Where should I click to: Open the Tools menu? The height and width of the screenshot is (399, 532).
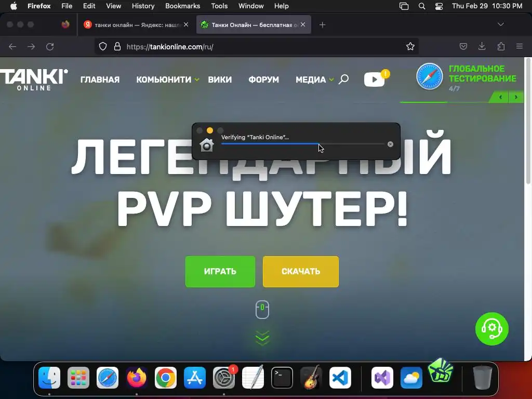(219, 6)
